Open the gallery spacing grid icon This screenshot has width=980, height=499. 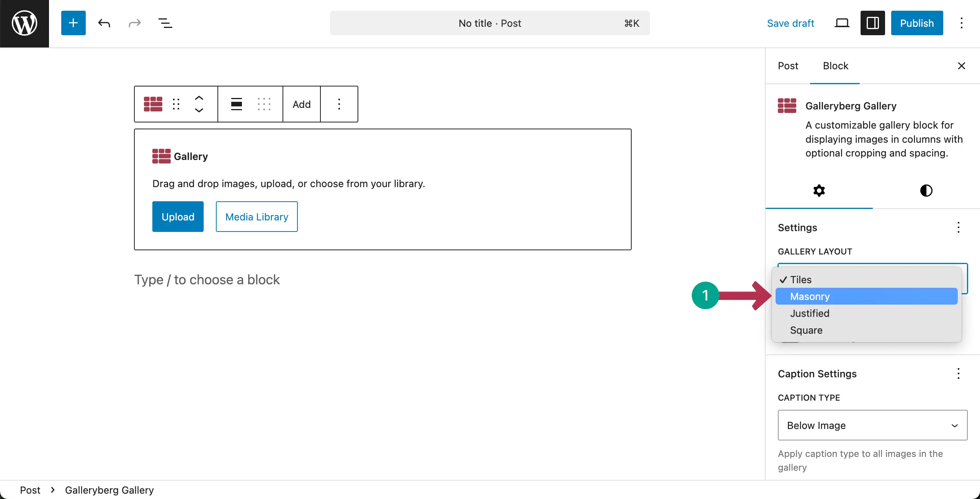pyautogui.click(x=264, y=104)
